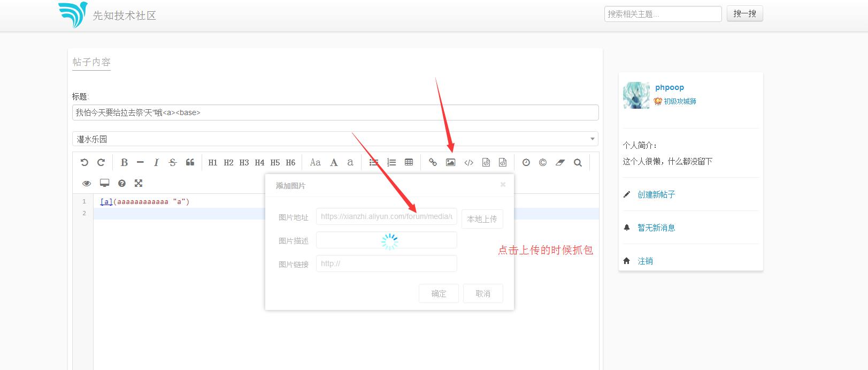This screenshot has width=868, height=370.
Task: Click the 本地上传 button
Action: tap(482, 219)
